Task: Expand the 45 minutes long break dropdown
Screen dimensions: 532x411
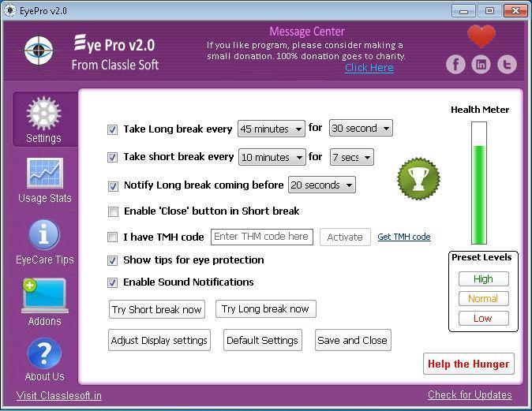Action: tap(272, 129)
